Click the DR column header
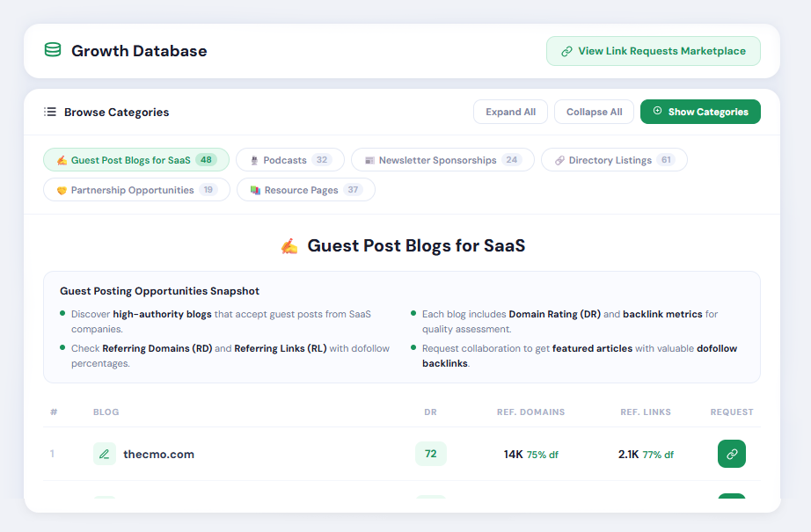 click(430, 412)
